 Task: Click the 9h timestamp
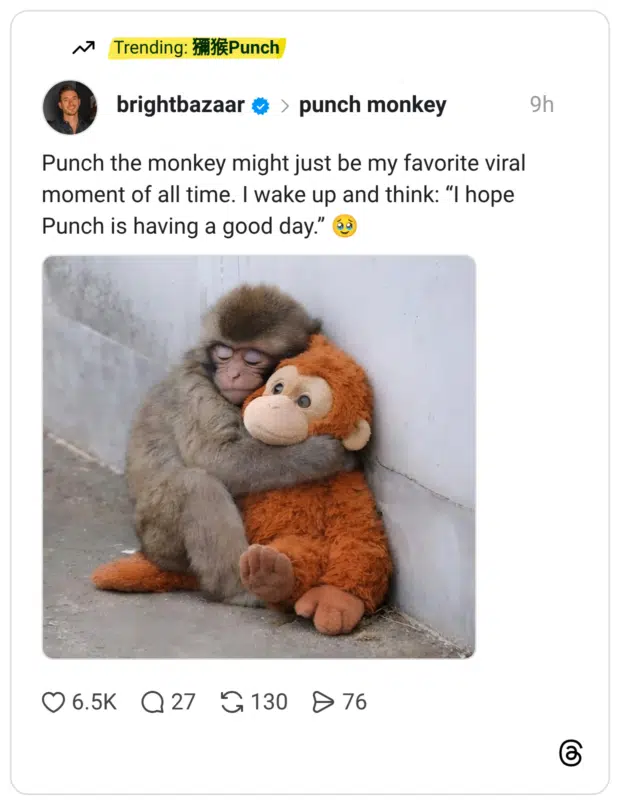540,104
